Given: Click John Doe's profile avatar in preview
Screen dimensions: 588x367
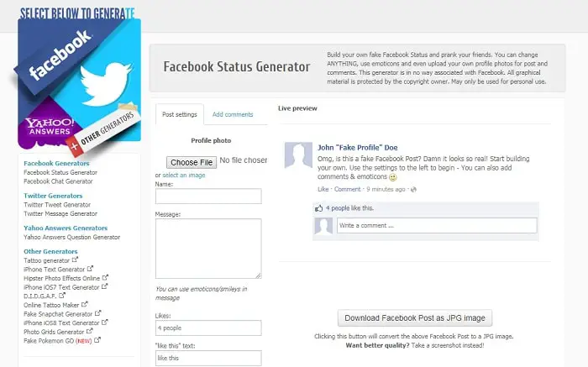Looking at the screenshot, I should 298,155.
